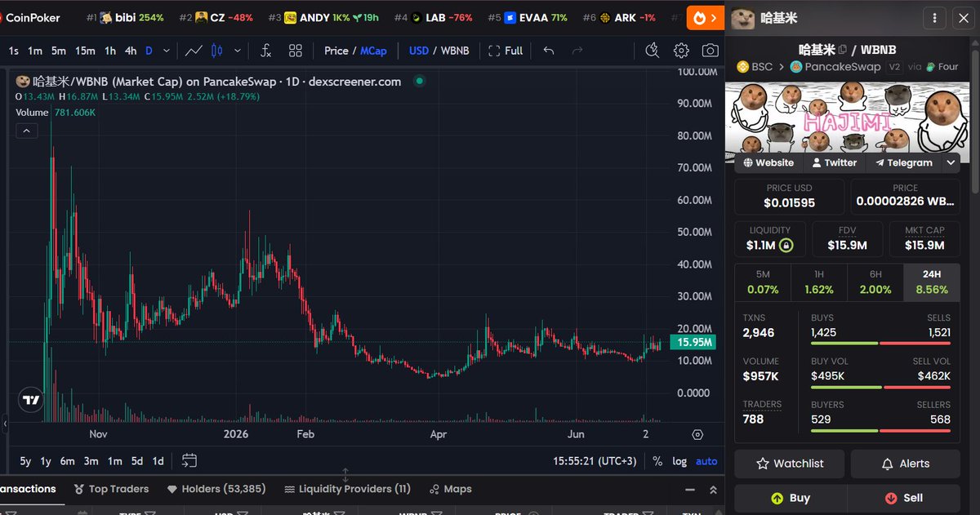Select the 5M price change tab

pyautogui.click(x=763, y=282)
